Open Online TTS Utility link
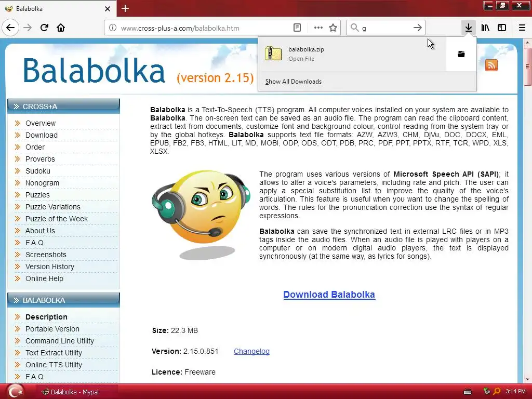The width and height of the screenshot is (532, 399). [54, 365]
